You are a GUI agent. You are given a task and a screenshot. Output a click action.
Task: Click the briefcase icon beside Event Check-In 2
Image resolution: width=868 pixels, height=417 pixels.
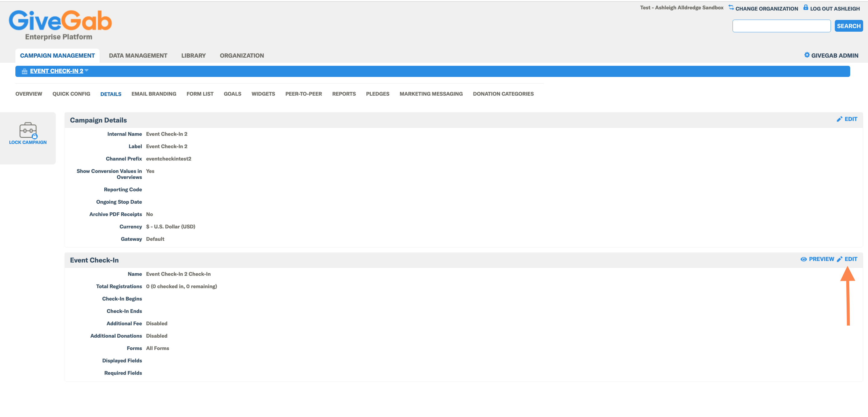click(x=24, y=71)
